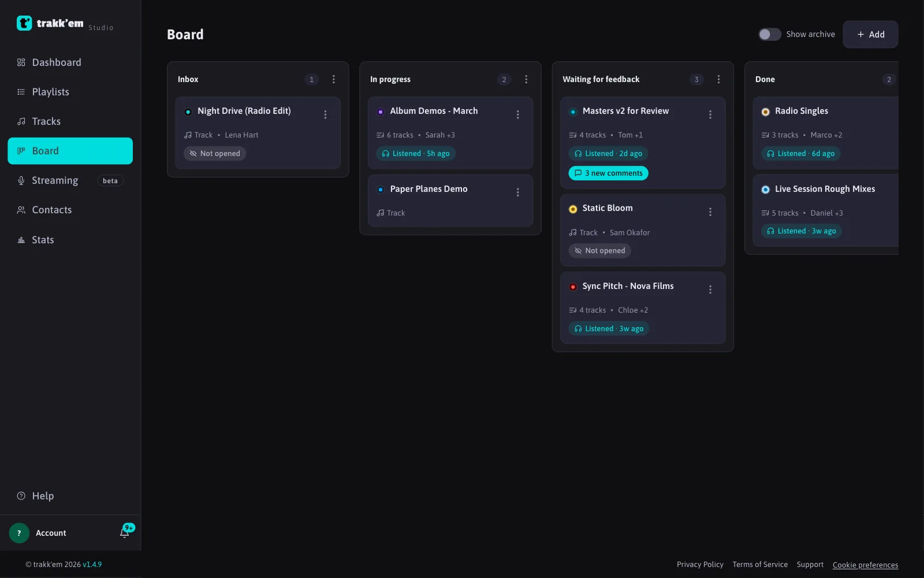Click red status dot on Sync Pitch
This screenshot has width=924, height=578.
click(573, 287)
